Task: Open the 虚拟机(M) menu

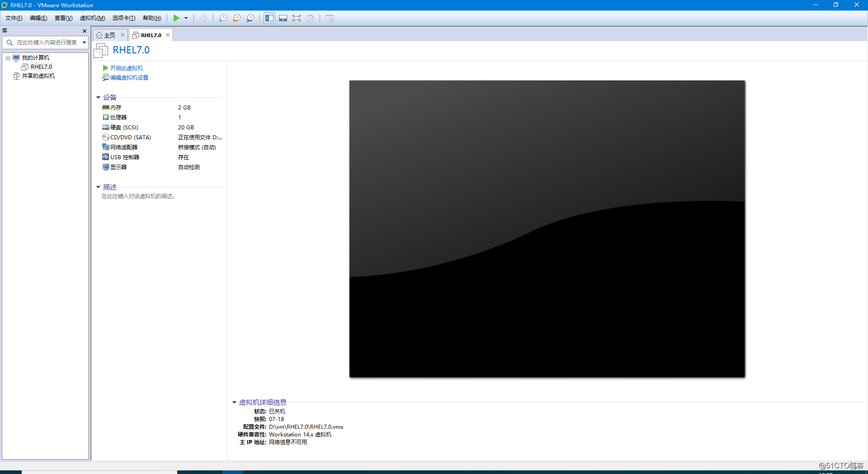Action: [92, 18]
